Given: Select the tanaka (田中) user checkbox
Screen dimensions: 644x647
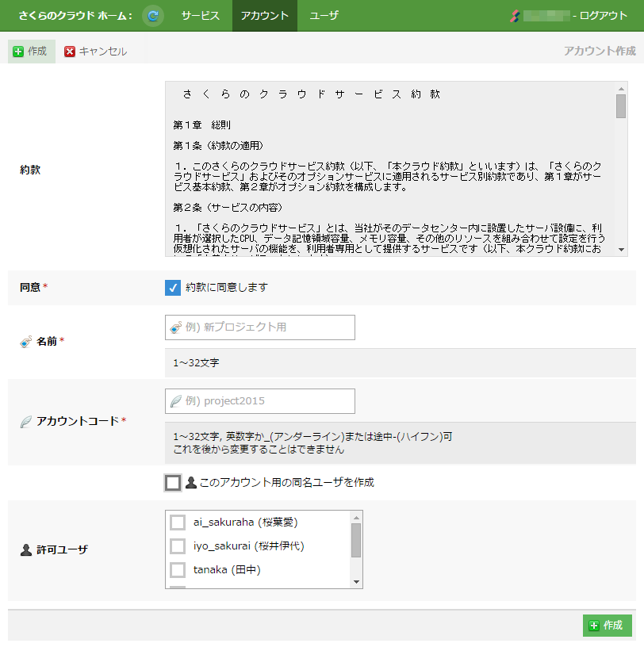Looking at the screenshot, I should [x=178, y=569].
